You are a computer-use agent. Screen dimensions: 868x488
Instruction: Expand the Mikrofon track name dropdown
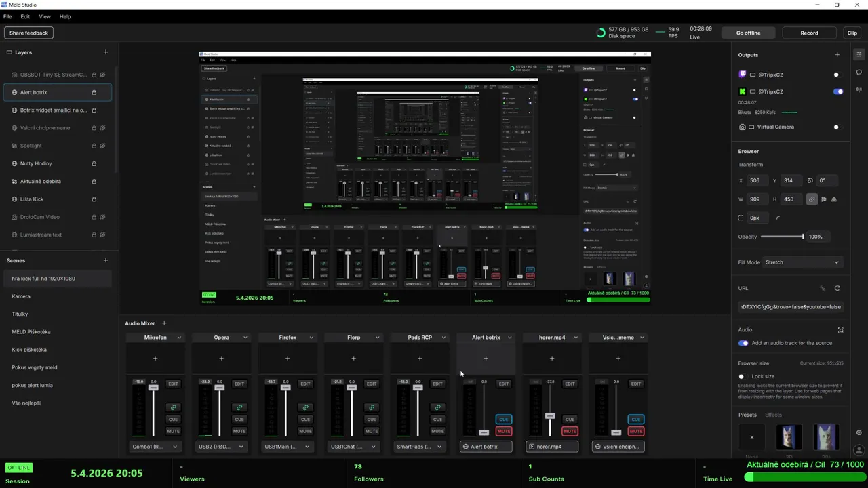click(x=179, y=338)
